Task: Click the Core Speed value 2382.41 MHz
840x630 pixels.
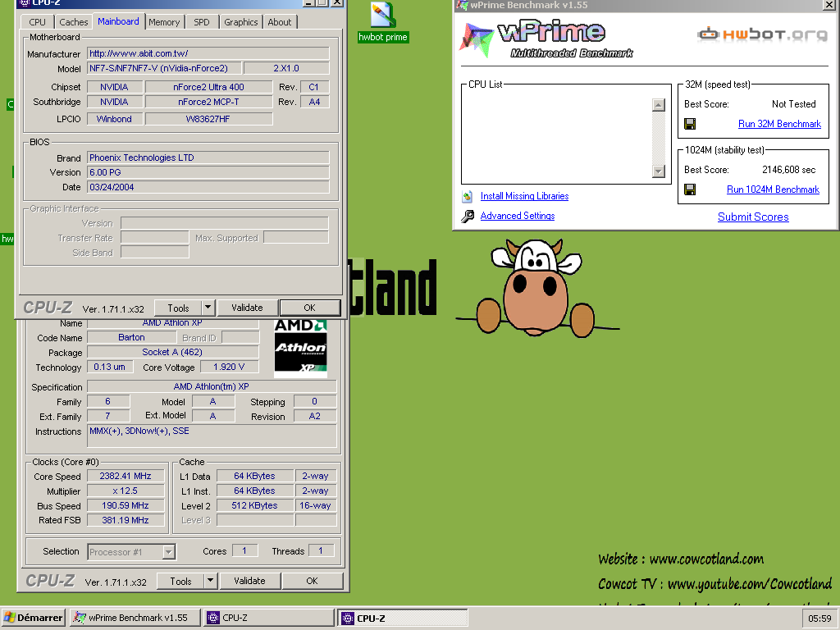Action: click(126, 476)
